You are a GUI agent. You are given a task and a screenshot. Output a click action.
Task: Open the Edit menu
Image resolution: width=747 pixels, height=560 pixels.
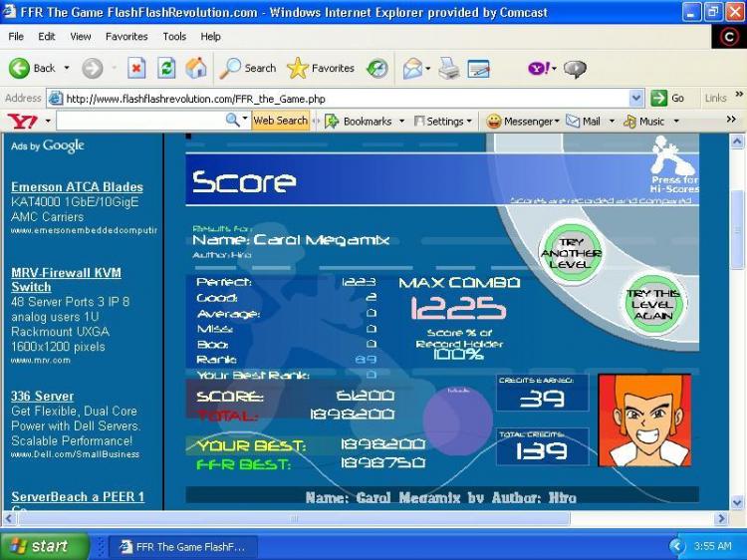(x=46, y=36)
